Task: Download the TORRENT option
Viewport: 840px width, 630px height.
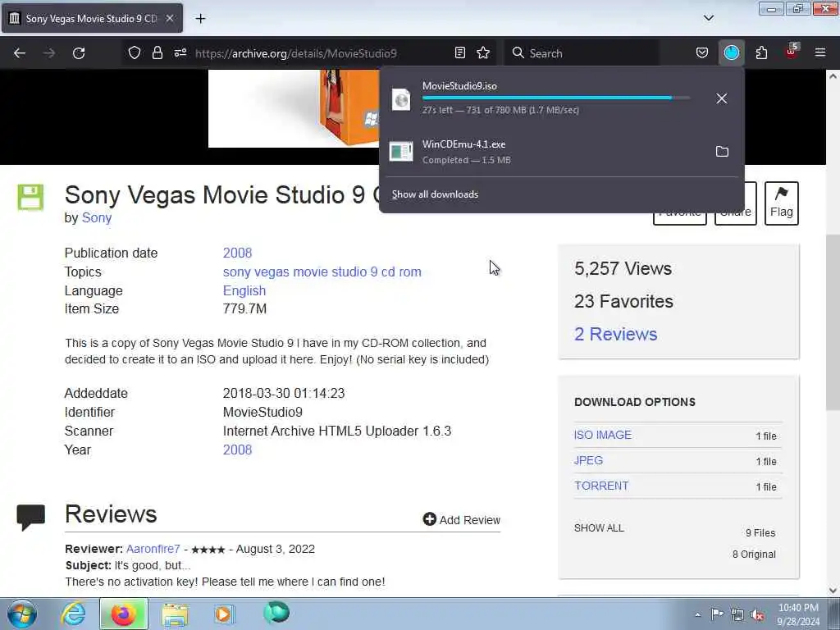Action: [x=601, y=486]
